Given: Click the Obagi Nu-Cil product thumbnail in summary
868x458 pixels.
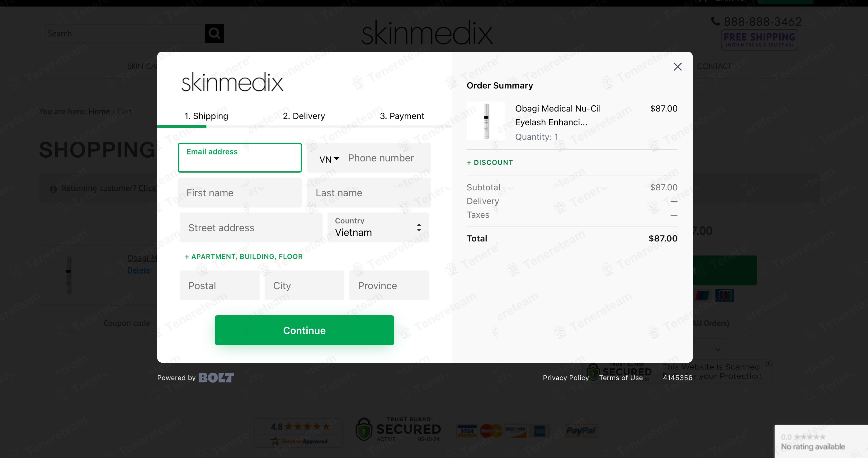Looking at the screenshot, I should 486,121.
